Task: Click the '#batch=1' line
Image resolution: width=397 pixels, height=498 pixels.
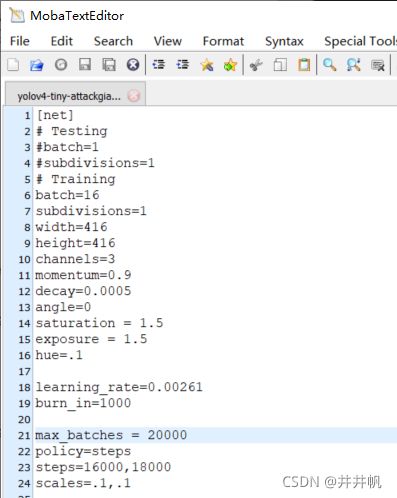Action: pos(67,147)
